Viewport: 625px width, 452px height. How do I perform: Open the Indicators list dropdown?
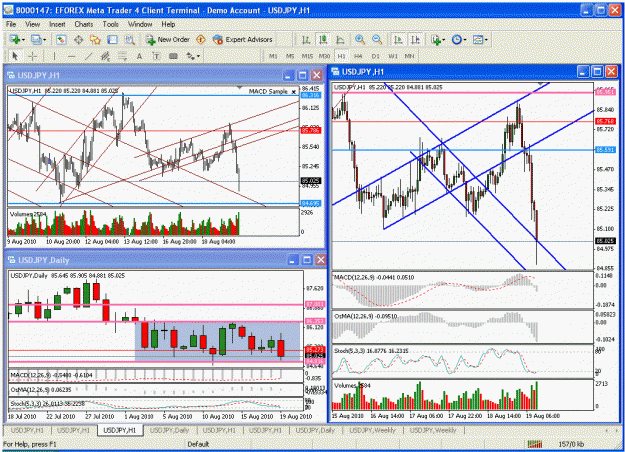437,39
